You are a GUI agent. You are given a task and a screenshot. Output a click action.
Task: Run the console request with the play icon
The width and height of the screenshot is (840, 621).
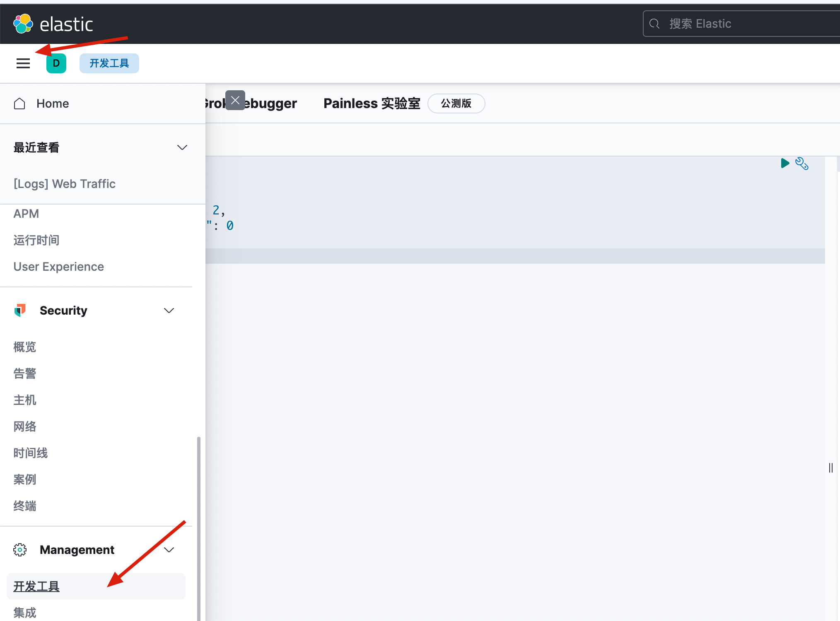coord(785,163)
